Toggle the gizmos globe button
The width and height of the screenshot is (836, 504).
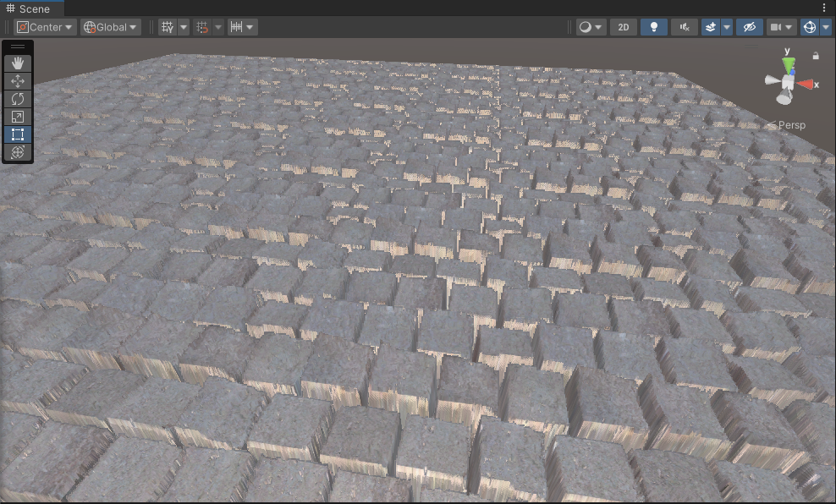809,27
